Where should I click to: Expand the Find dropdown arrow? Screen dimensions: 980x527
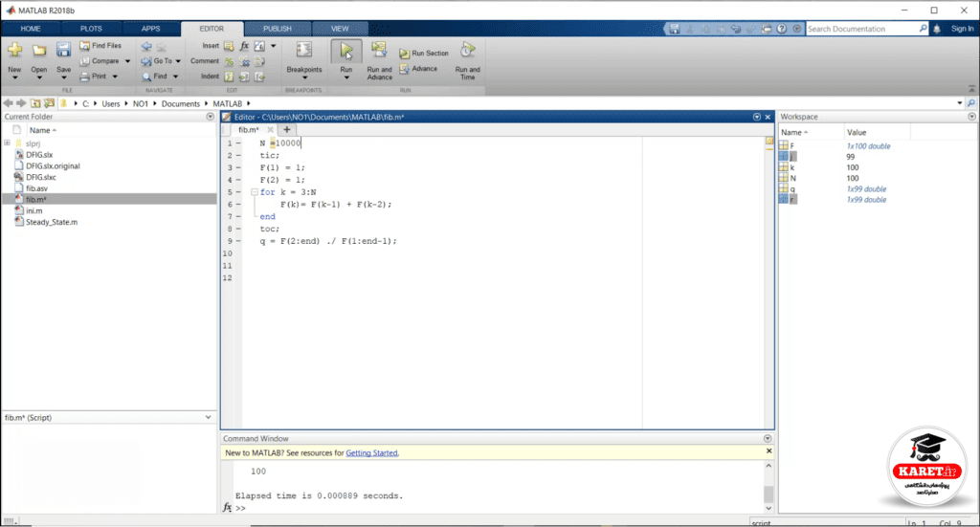[175, 77]
